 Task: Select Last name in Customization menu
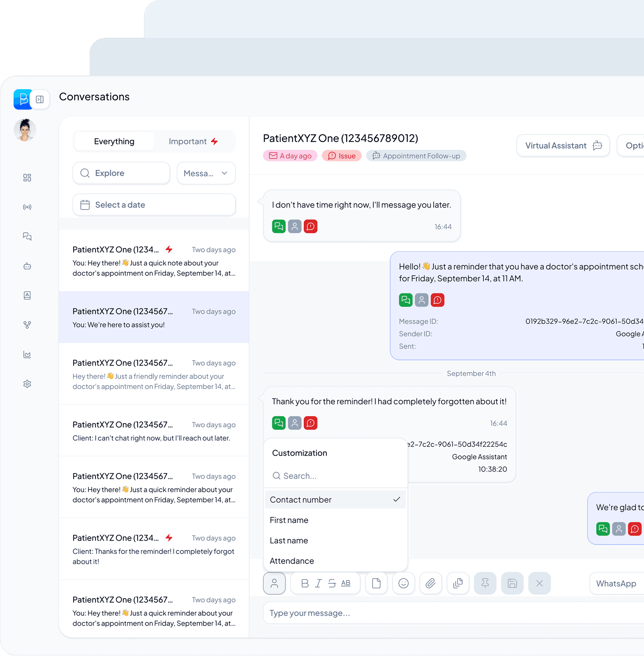tap(335, 540)
